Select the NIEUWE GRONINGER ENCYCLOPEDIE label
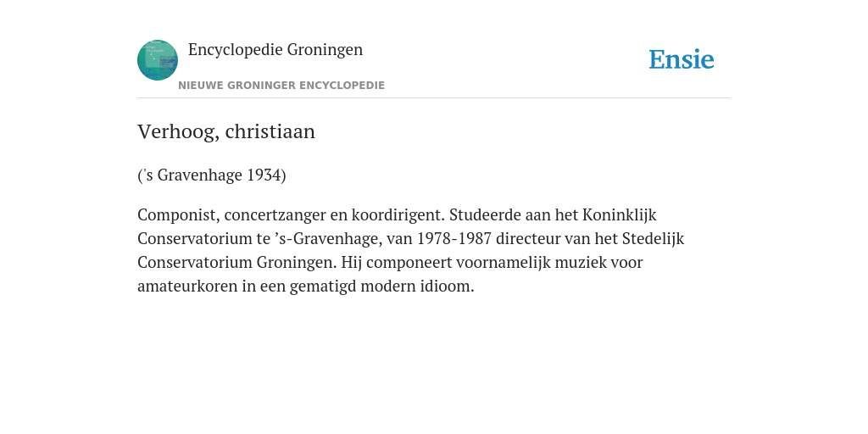The width and height of the screenshot is (868, 434). click(x=281, y=86)
